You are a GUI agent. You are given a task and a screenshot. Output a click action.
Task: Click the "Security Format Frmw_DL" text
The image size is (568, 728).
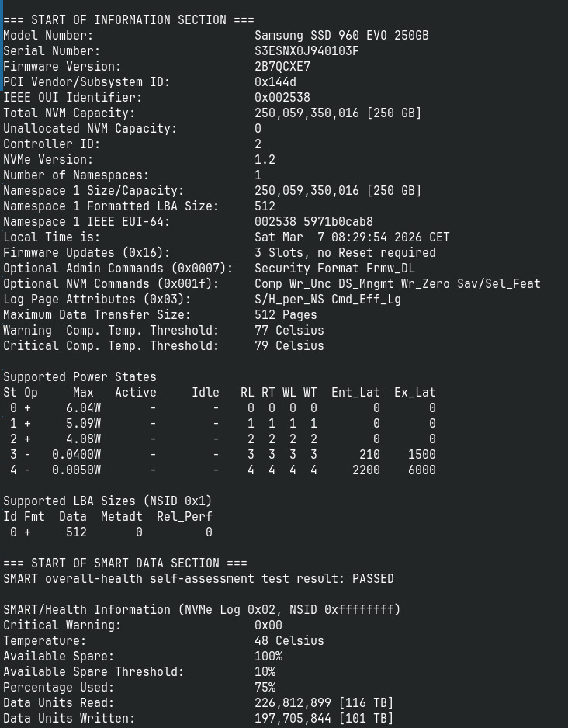click(334, 269)
